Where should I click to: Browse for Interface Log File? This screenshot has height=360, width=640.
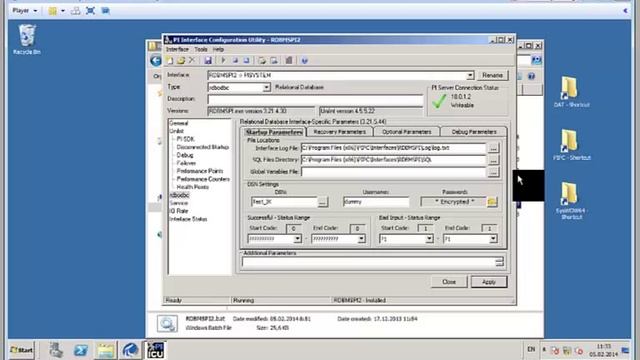tap(493, 148)
